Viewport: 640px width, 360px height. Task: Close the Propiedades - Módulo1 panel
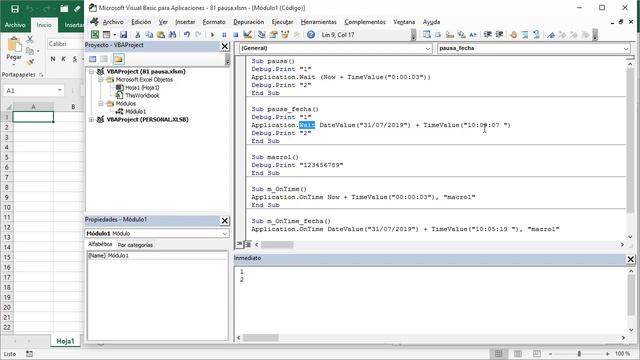tap(224, 221)
